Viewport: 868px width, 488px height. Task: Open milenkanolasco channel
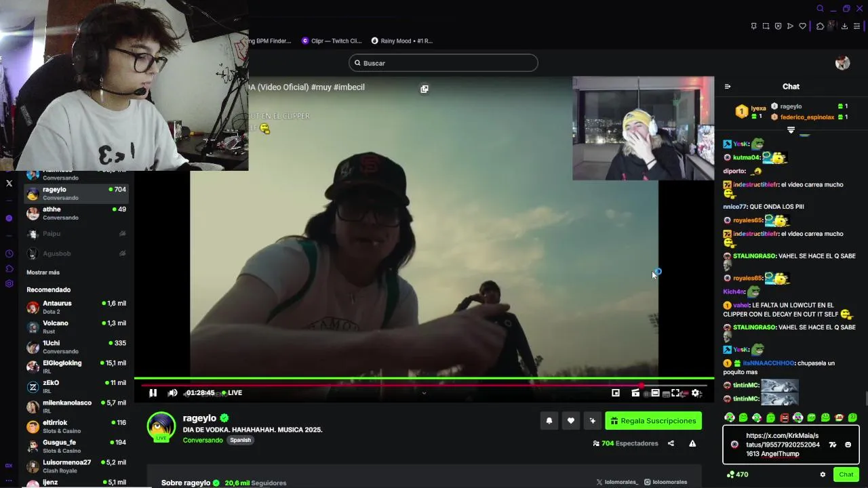point(76,407)
